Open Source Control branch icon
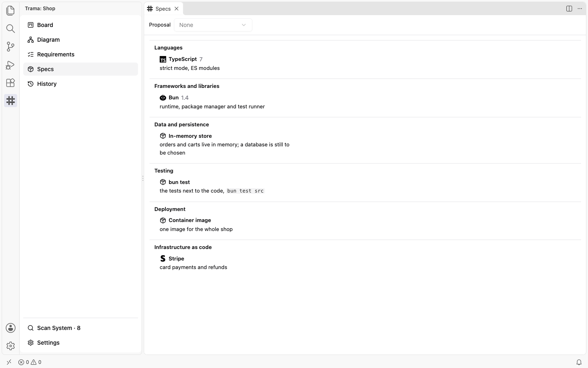Screen dimensions: 588x368 (x=11, y=47)
